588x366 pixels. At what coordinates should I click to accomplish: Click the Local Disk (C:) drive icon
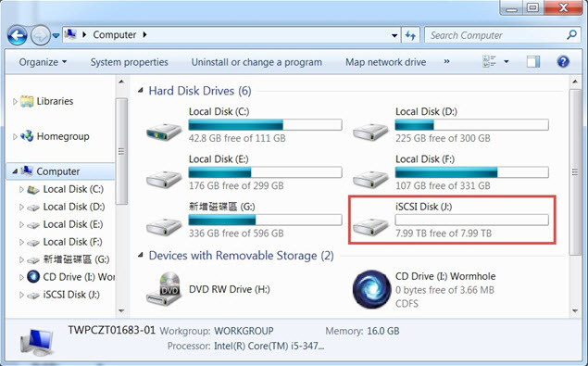click(164, 132)
